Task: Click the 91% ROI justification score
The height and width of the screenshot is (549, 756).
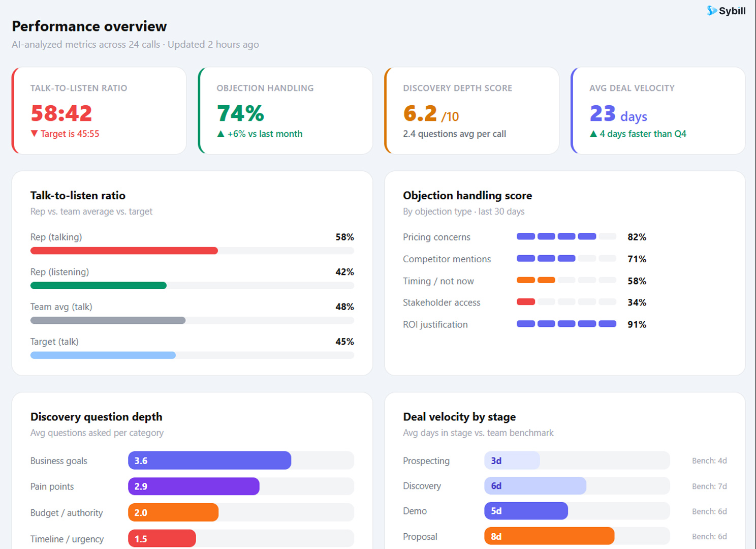Action: [637, 324]
